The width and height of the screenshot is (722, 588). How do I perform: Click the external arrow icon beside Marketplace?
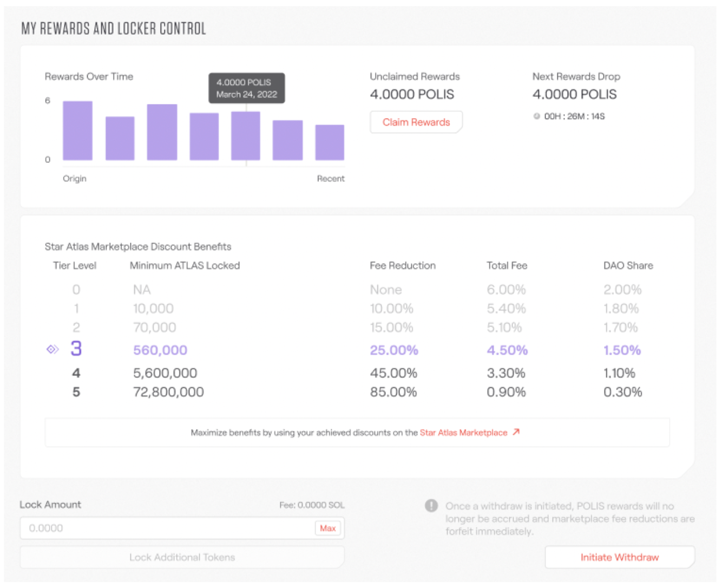516,432
